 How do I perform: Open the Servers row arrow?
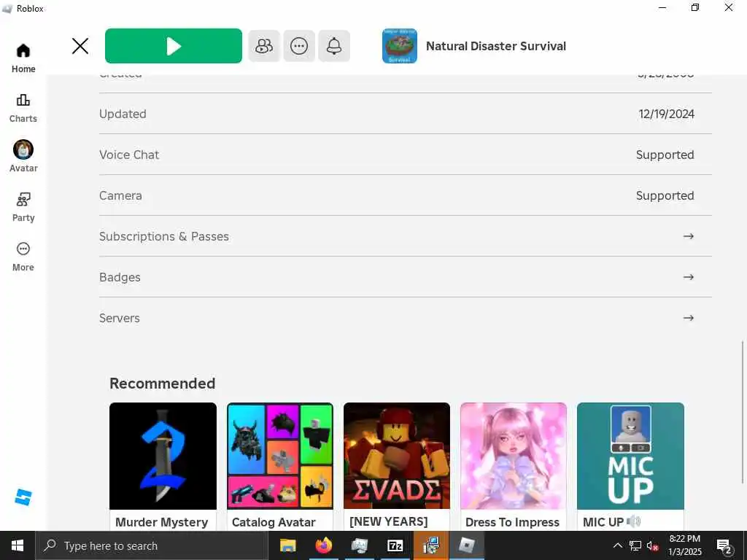689,318
